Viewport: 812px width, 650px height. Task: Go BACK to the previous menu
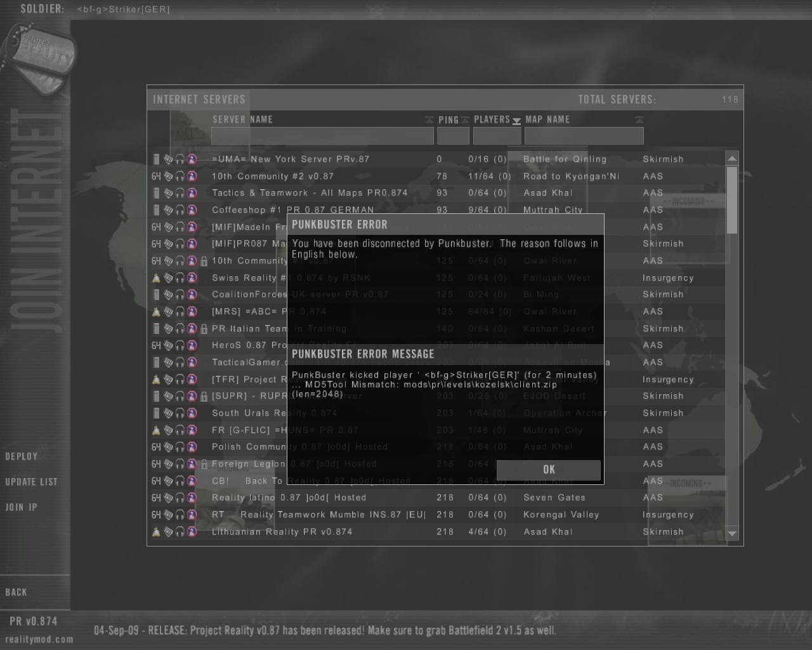click(16, 592)
